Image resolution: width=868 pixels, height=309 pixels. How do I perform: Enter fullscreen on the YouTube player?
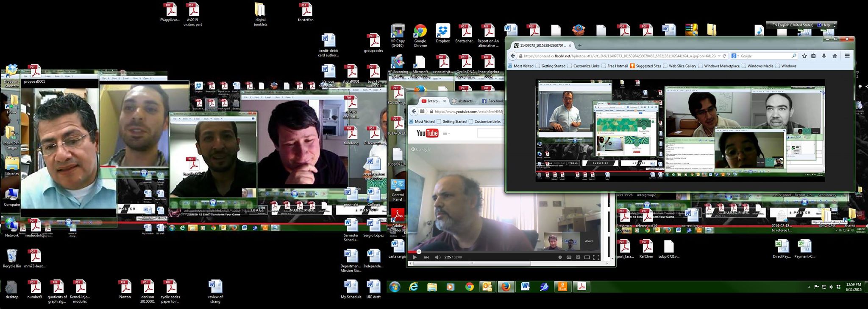click(596, 257)
